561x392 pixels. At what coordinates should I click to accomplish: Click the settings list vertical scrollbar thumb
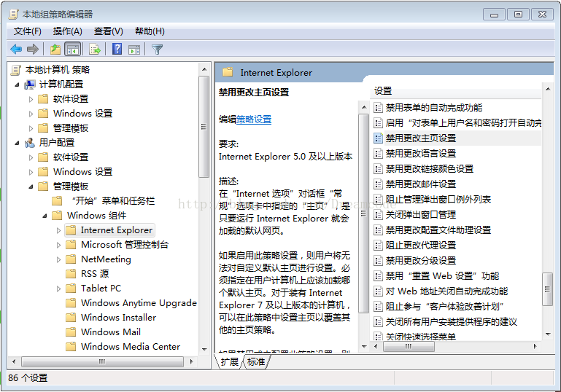547,289
